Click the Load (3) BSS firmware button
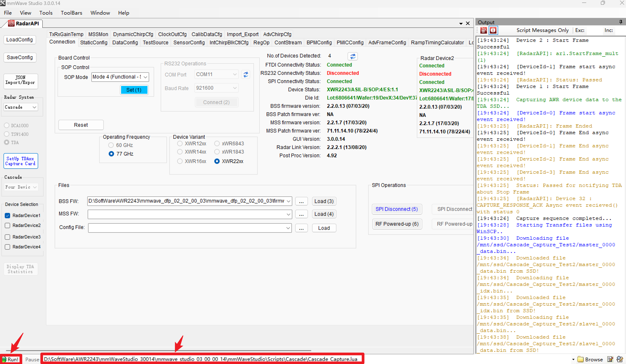626x364 pixels. 324,201
